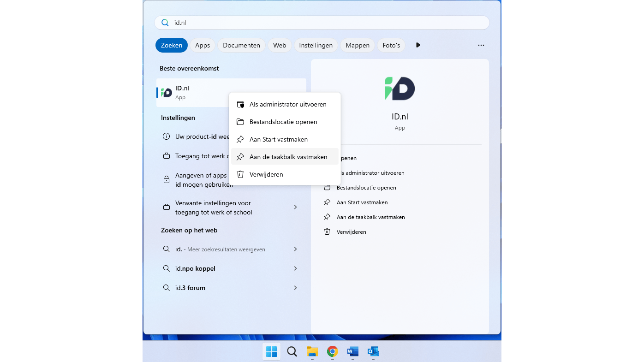
Task: Click the briefcase icon beside Toegang tot werk
Action: [x=167, y=156]
